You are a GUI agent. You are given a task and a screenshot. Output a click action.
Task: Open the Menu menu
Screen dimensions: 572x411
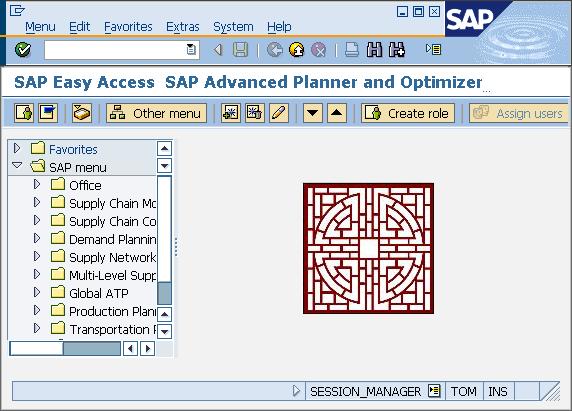coord(40,27)
